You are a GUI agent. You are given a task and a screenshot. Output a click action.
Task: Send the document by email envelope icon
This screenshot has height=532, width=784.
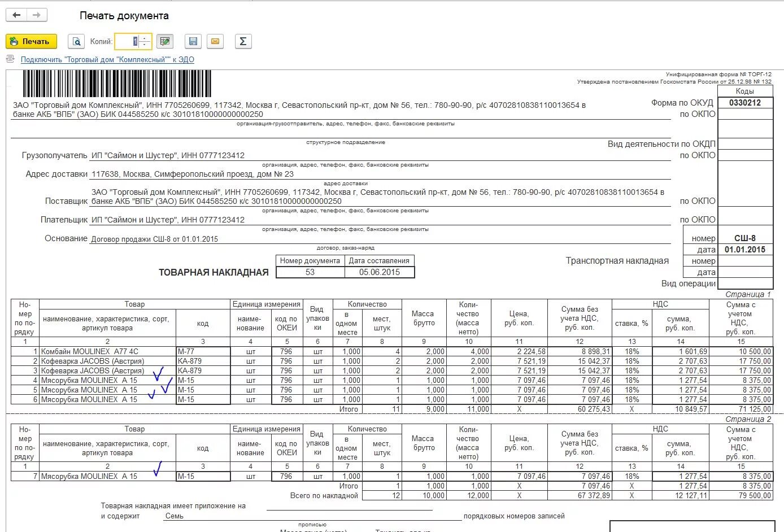click(215, 41)
